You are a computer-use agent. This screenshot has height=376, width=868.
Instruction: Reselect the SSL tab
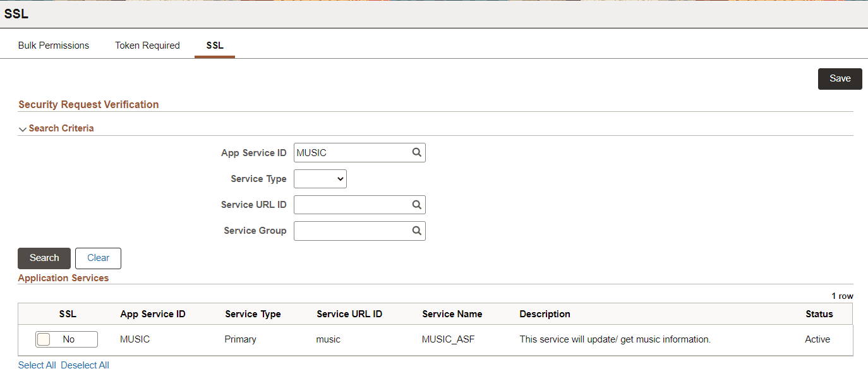coord(214,45)
